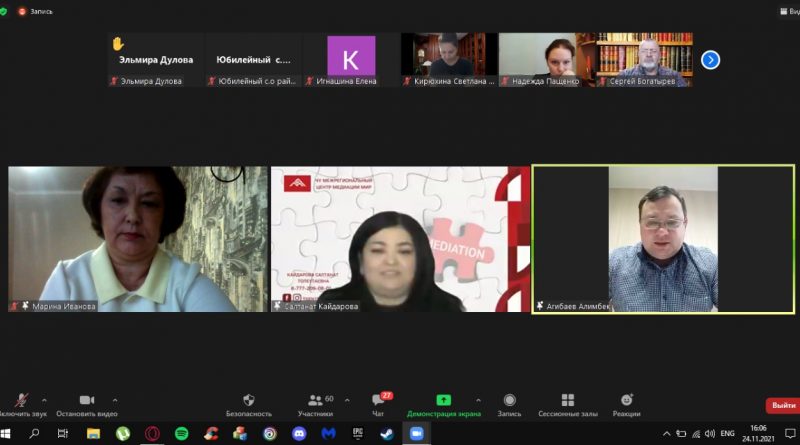The image size is (800, 445).
Task: Expand audio options chevron next to mute
Action: click(x=44, y=400)
